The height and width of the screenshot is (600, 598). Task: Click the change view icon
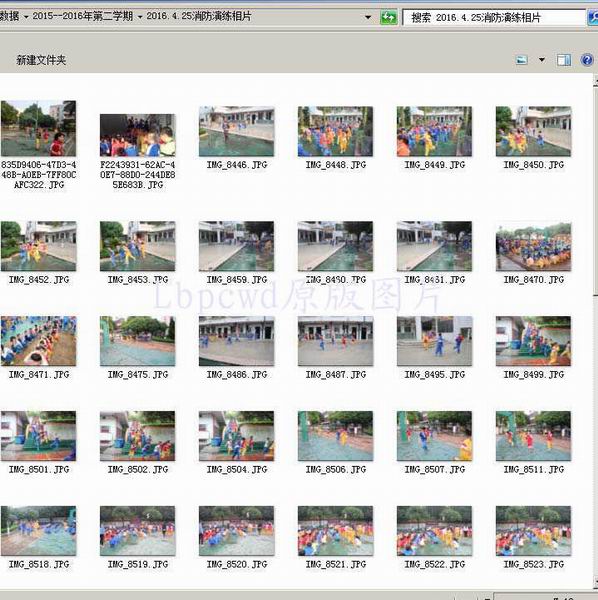coord(522,60)
